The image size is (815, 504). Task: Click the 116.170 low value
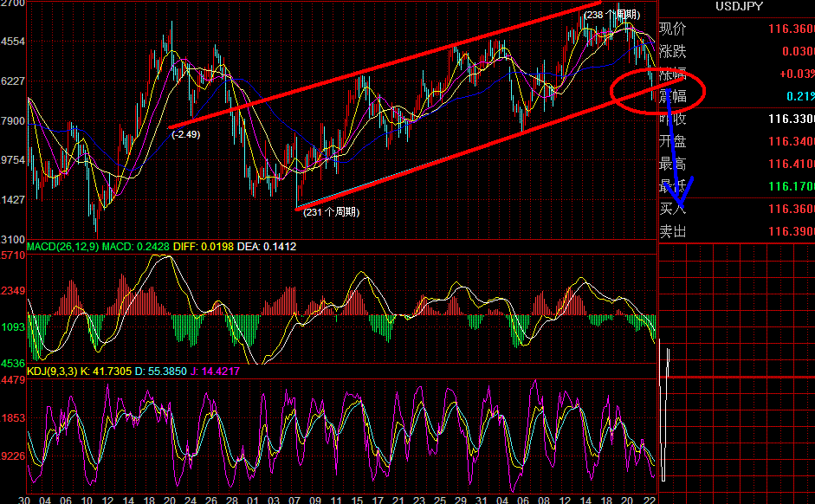791,186
